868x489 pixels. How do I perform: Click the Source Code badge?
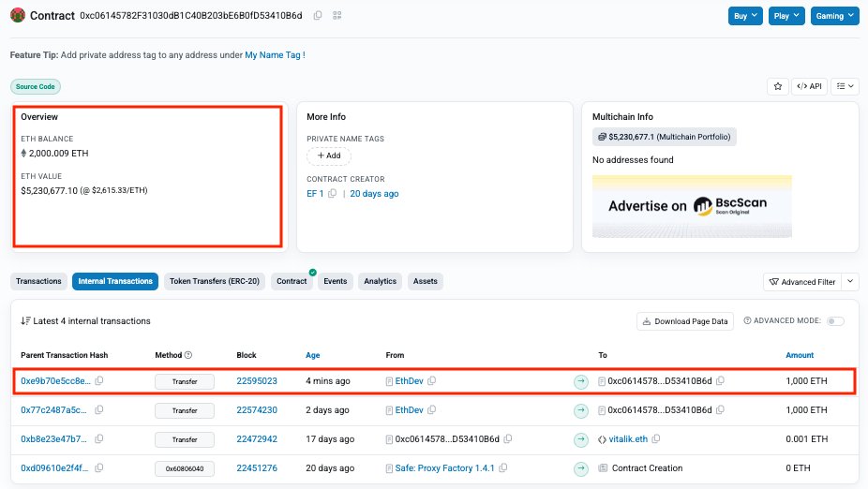(x=36, y=86)
